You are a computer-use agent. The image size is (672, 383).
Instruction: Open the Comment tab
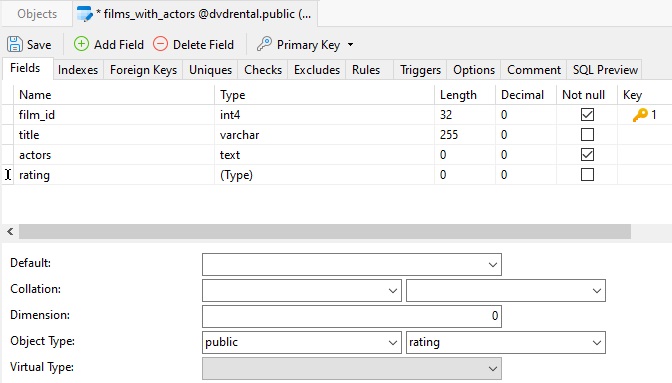(x=534, y=70)
